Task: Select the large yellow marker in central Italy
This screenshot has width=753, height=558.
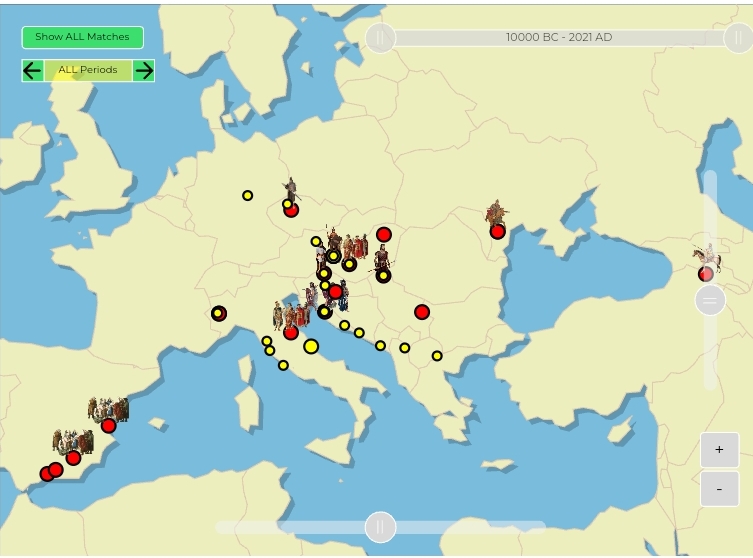Action: [311, 346]
